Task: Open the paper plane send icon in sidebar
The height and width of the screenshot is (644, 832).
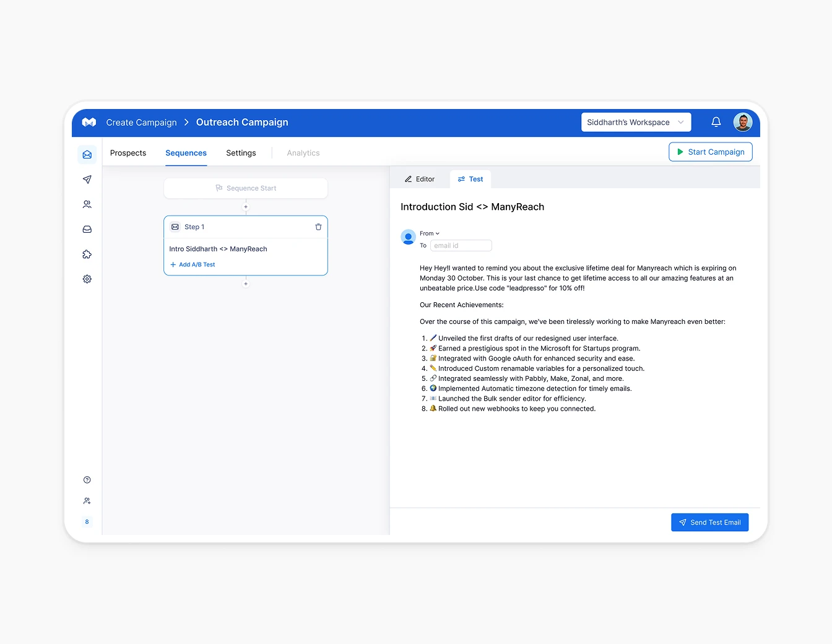Action: pyautogui.click(x=87, y=180)
